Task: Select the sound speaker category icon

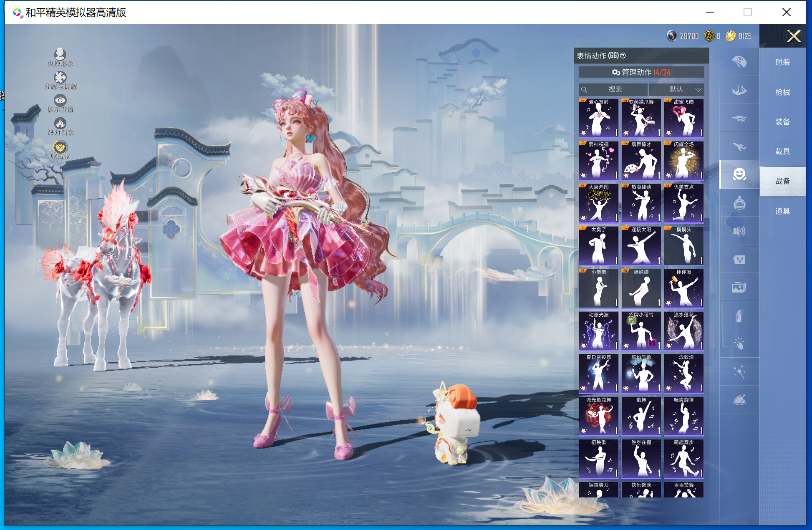Action: [x=739, y=231]
